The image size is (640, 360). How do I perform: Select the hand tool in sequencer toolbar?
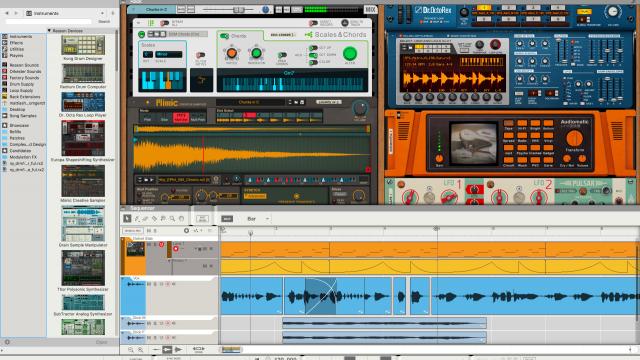coord(181,219)
